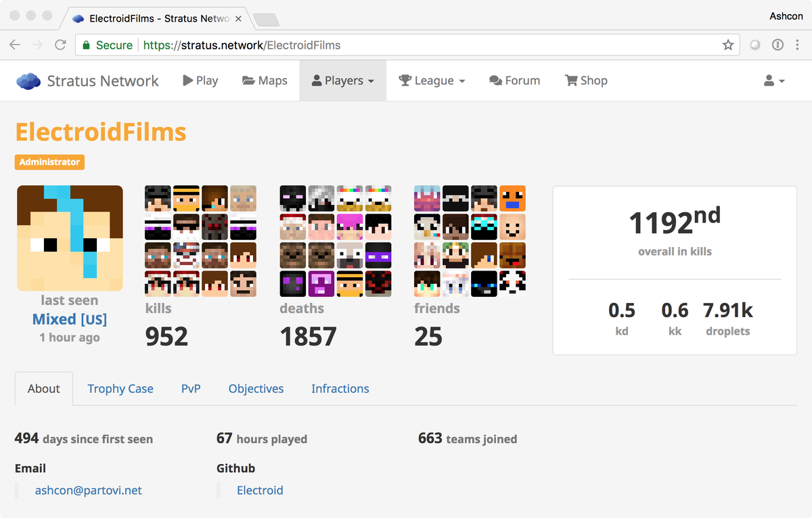Expand the League dropdown menu
Image resolution: width=812 pixels, height=518 pixels.
[x=432, y=80]
